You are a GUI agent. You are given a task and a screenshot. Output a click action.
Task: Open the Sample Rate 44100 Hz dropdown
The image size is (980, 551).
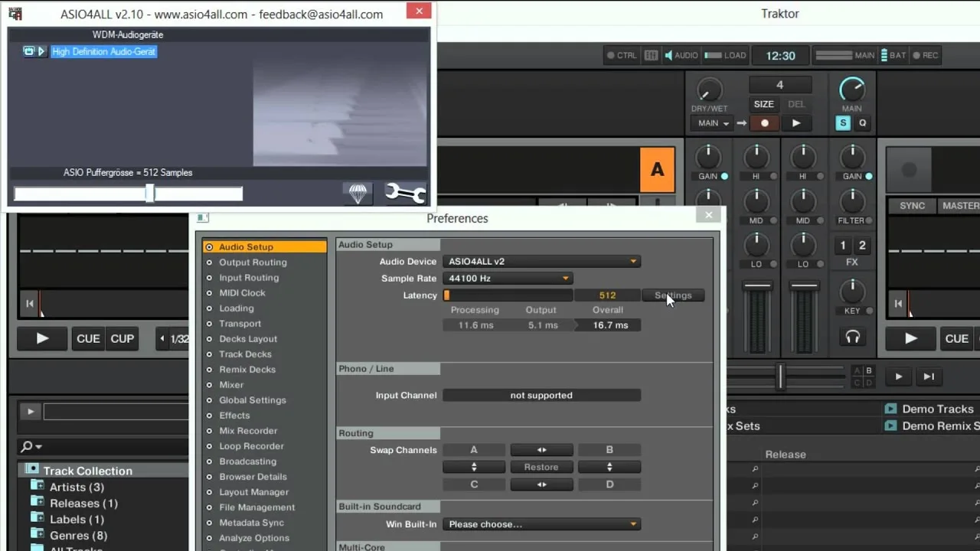click(508, 279)
